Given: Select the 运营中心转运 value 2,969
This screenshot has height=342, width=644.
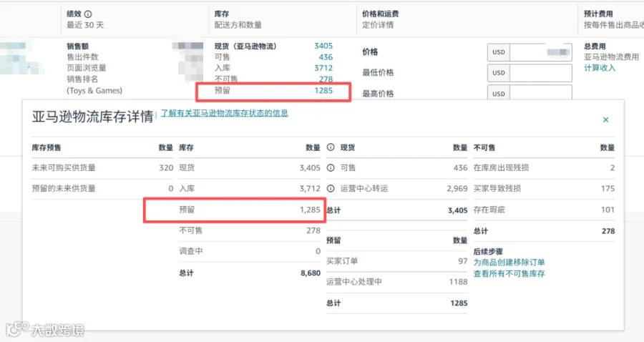Looking at the screenshot, I should pyautogui.click(x=457, y=188).
